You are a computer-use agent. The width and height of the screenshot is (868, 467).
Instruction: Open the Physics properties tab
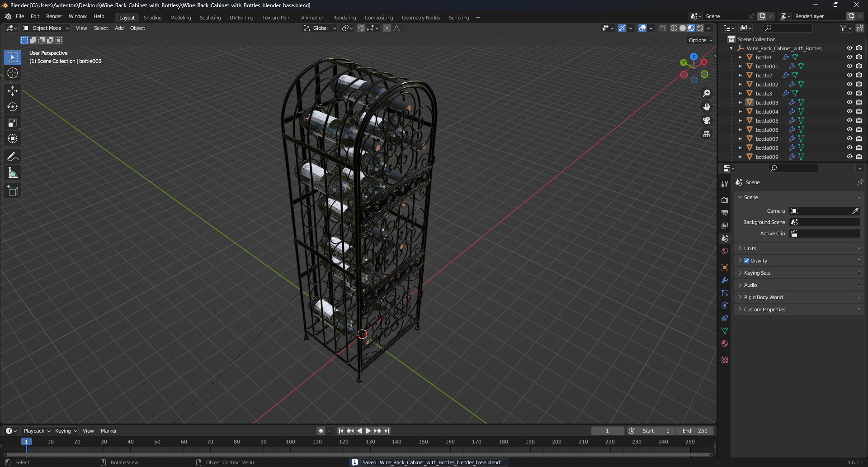(725, 305)
